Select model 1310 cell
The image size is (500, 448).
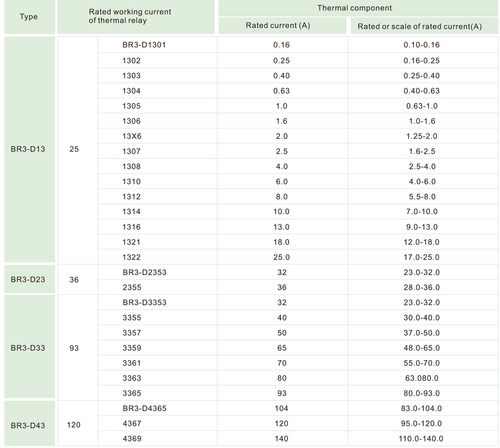[x=157, y=181]
